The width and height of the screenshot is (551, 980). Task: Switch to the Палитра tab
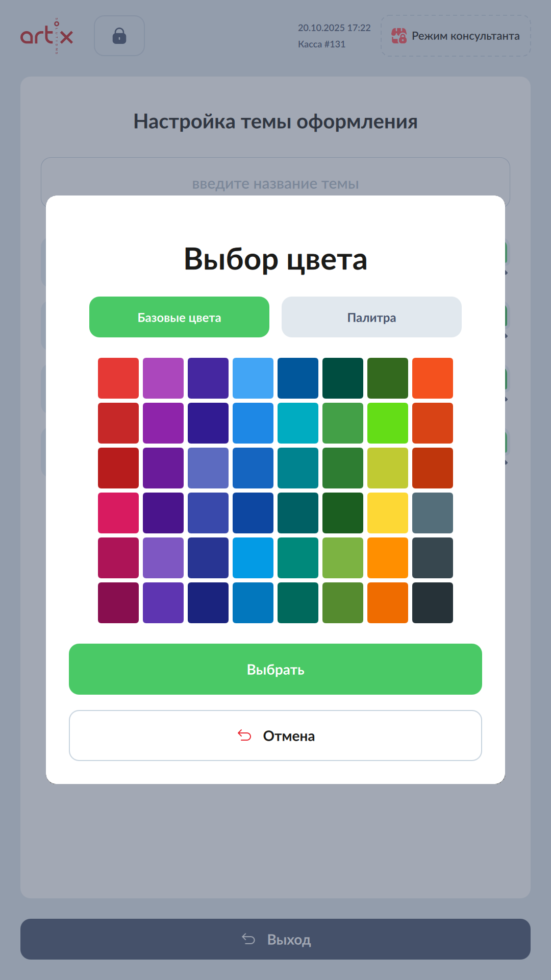[371, 317]
